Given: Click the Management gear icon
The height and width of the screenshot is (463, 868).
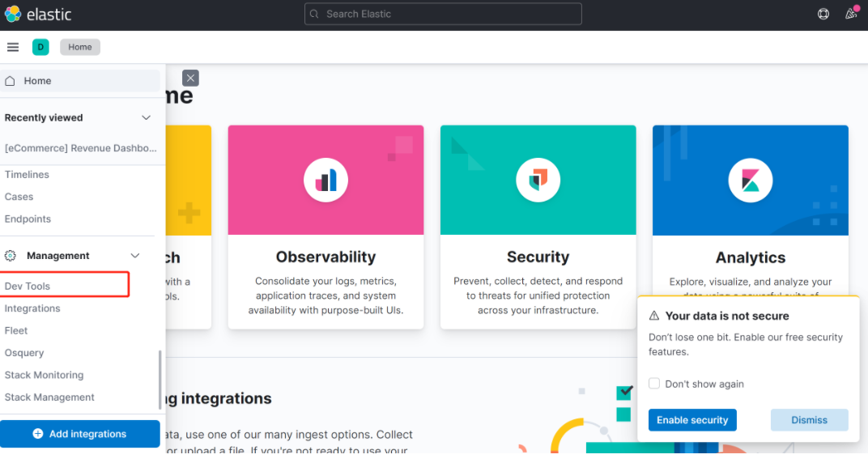Looking at the screenshot, I should tap(10, 256).
